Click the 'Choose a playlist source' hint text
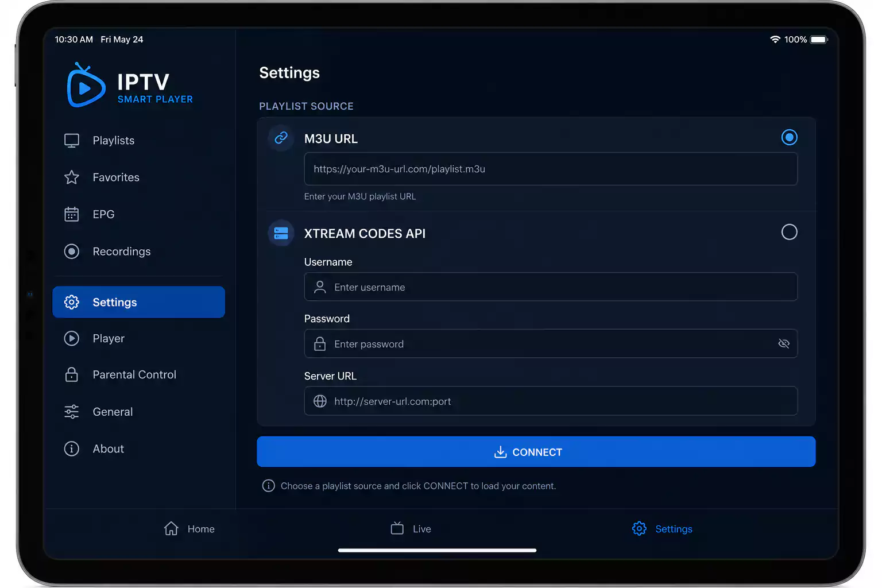 [418, 486]
